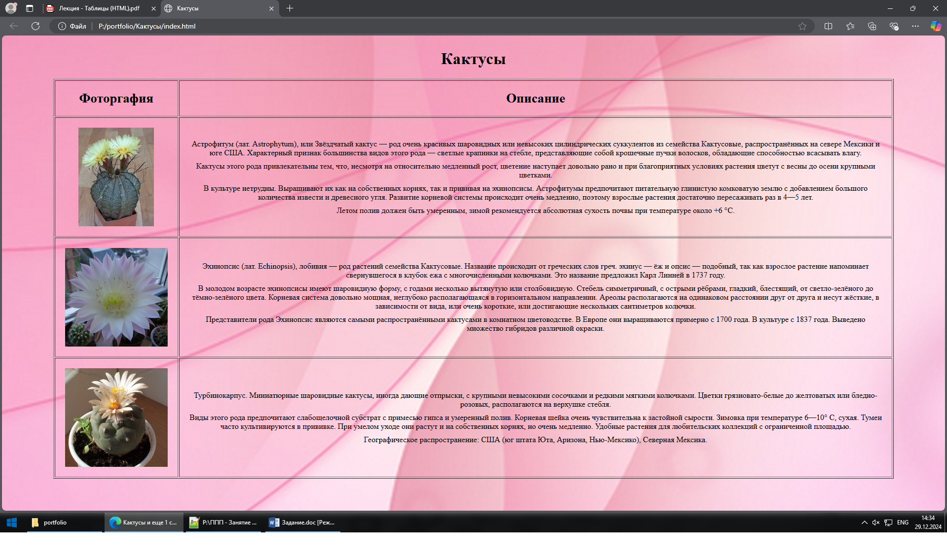Reload the Кактусы page
The width and height of the screenshot is (947, 560).
(36, 26)
